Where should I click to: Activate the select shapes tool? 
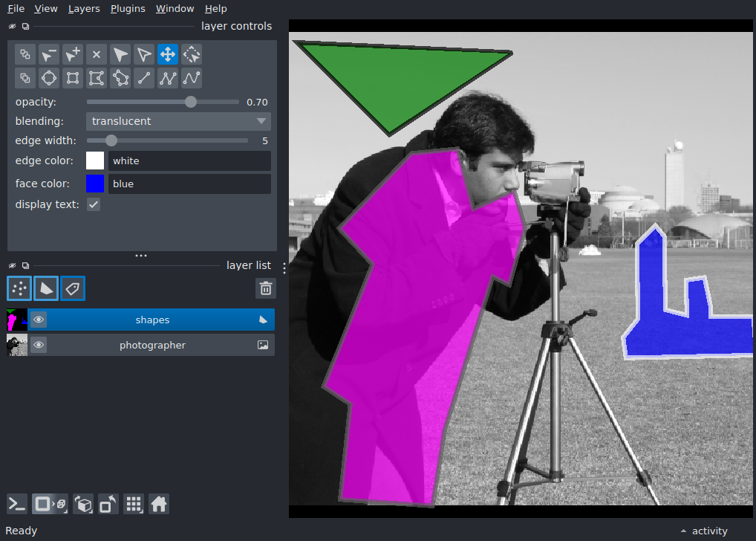pos(120,54)
